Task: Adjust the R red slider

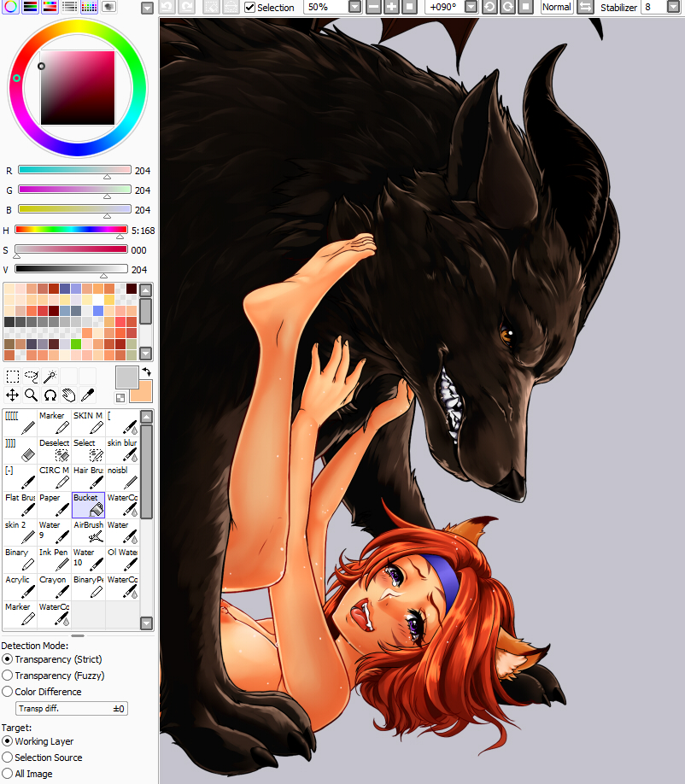Action: [74, 171]
